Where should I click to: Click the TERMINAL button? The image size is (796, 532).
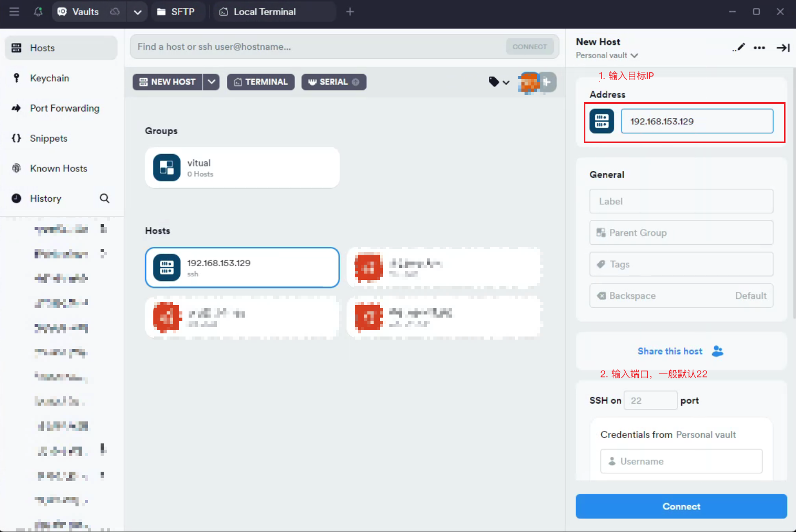coord(260,82)
